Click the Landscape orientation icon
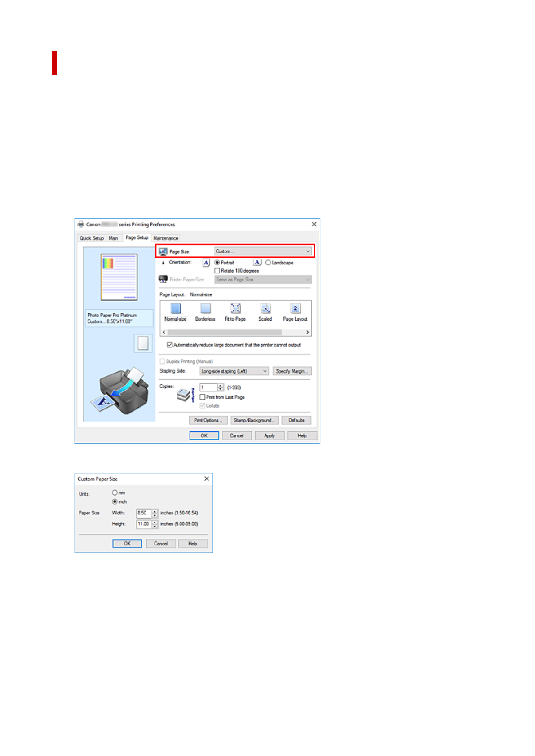 click(x=257, y=263)
